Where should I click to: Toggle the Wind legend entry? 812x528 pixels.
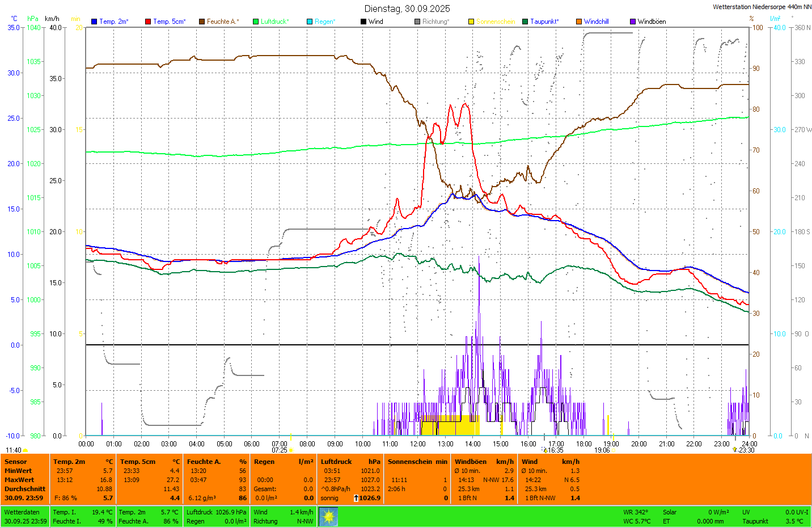click(375, 22)
